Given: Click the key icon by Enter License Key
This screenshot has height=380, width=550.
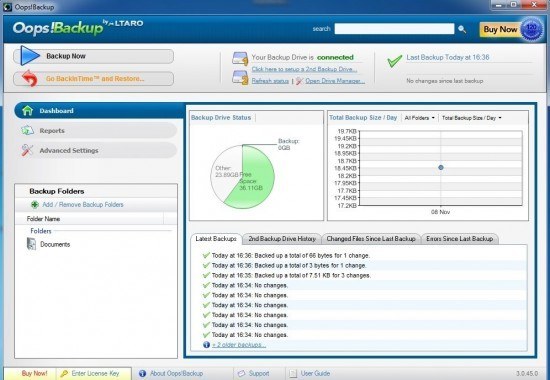Looking at the screenshot, I should point(64,373).
